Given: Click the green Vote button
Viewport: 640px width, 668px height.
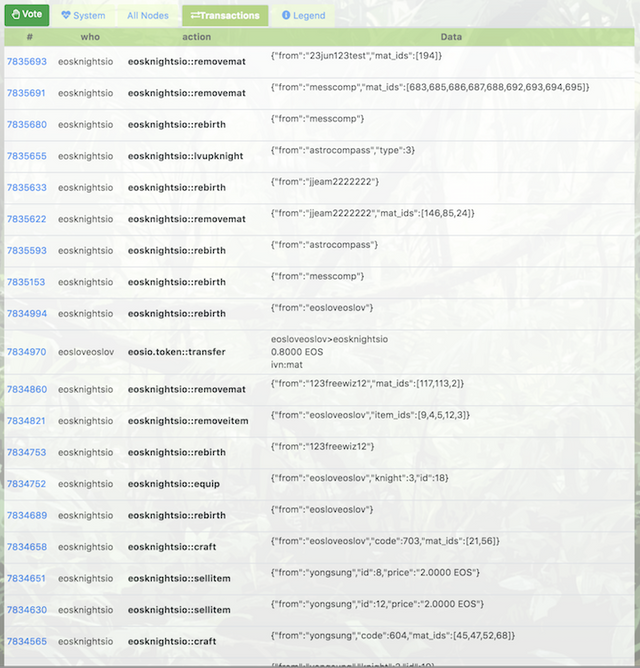Looking at the screenshot, I should click(x=27, y=15).
